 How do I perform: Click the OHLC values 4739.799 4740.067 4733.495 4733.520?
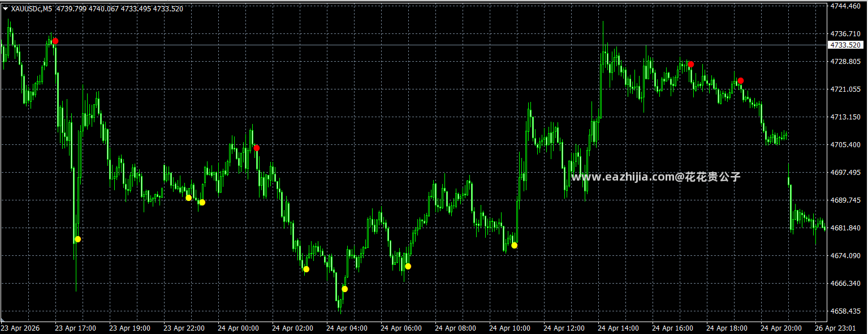tap(120, 9)
